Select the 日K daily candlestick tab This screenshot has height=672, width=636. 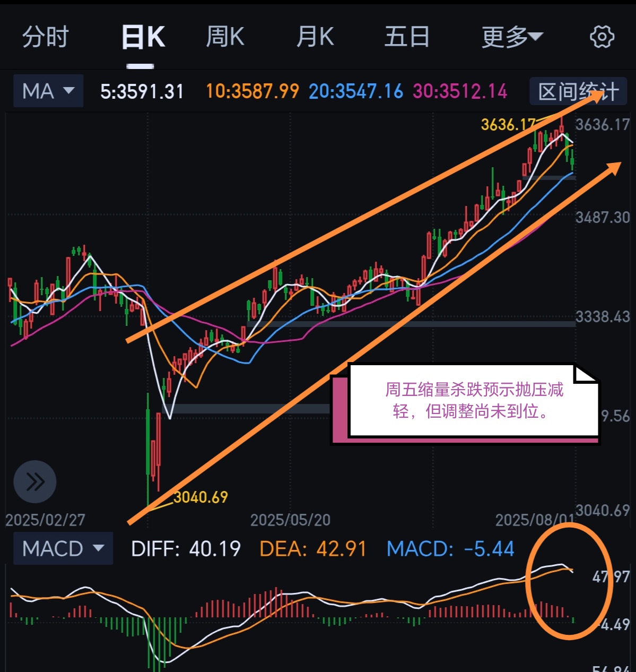click(143, 37)
